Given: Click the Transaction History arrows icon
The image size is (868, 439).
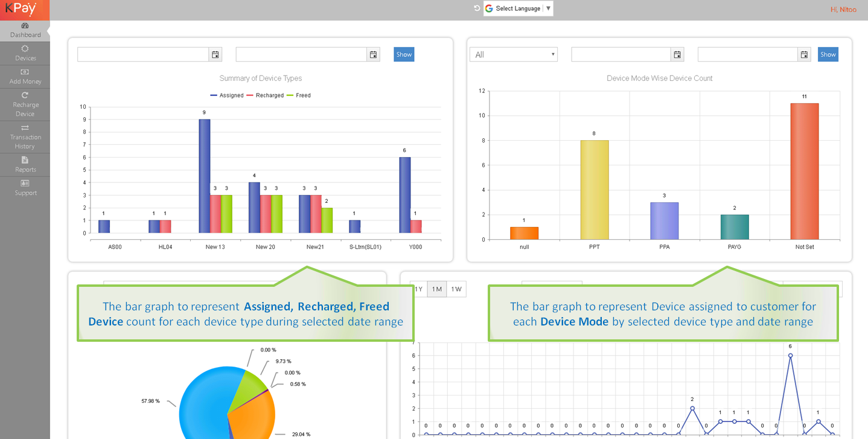Looking at the screenshot, I should tap(25, 127).
